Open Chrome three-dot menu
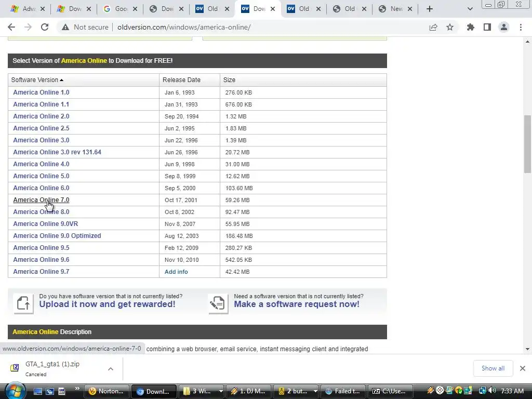The width and height of the screenshot is (532, 399). click(521, 27)
